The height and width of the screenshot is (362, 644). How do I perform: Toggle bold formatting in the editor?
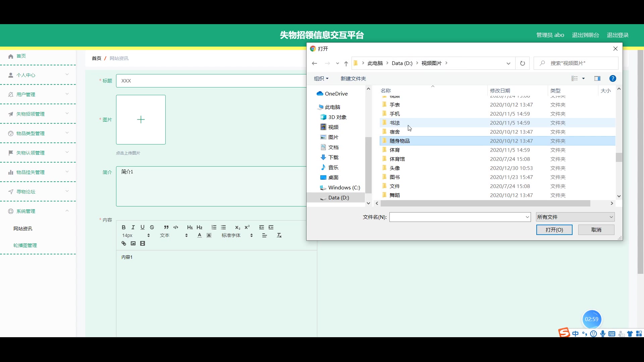tap(123, 227)
